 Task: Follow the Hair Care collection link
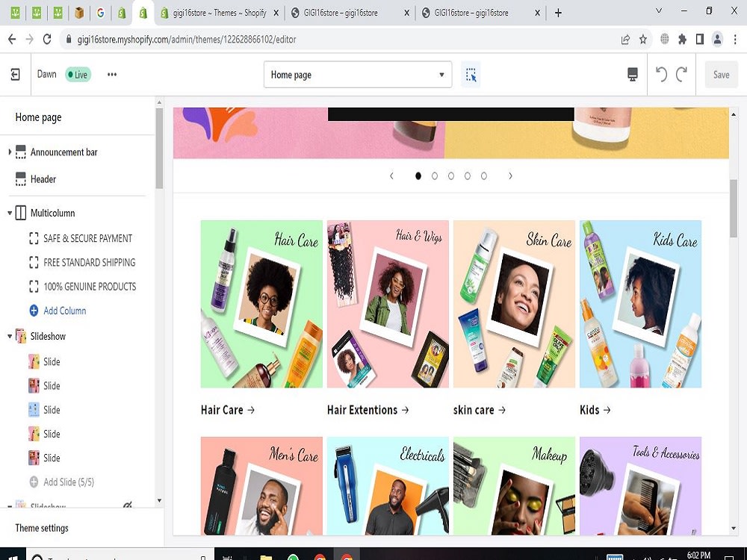coord(228,410)
